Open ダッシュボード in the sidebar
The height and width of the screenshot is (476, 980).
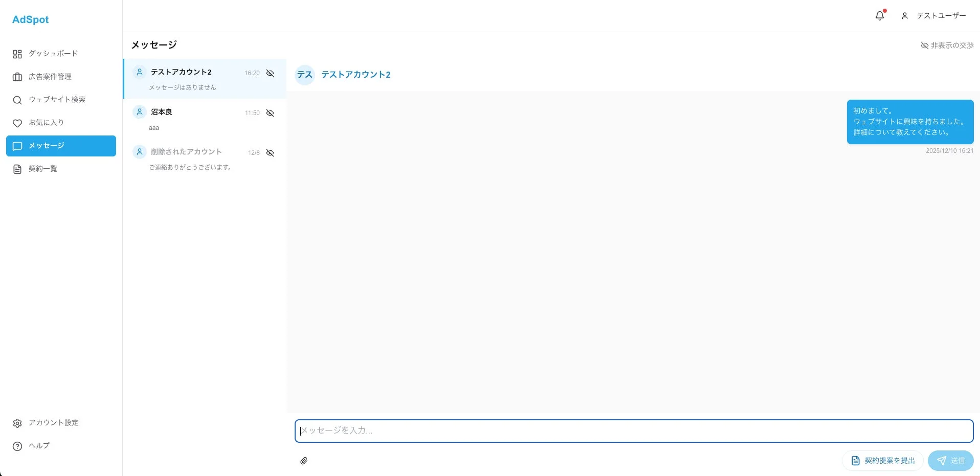pos(53,54)
